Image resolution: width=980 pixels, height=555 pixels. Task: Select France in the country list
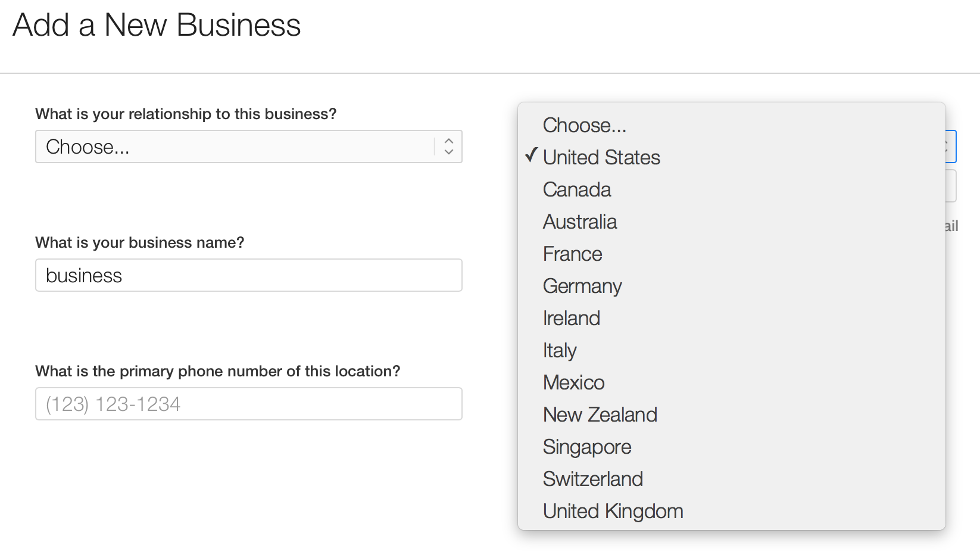point(572,254)
